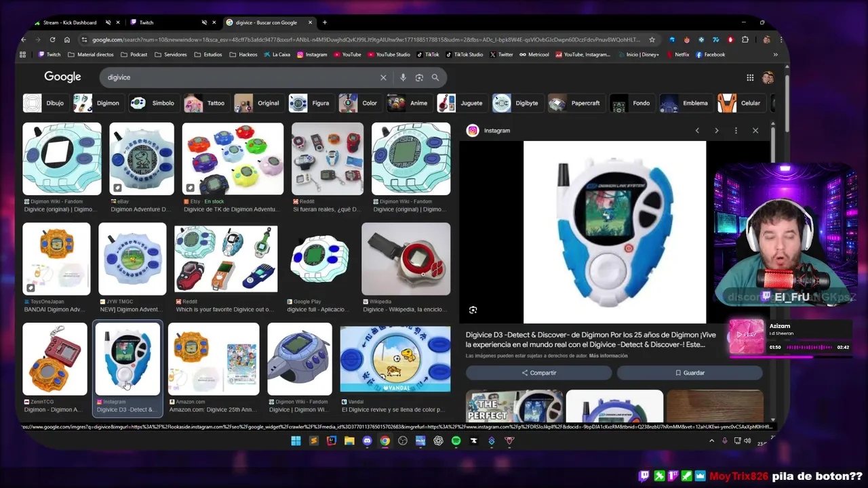Filter images by Dibujo chip
Image resolution: width=868 pixels, height=488 pixels.
[44, 103]
